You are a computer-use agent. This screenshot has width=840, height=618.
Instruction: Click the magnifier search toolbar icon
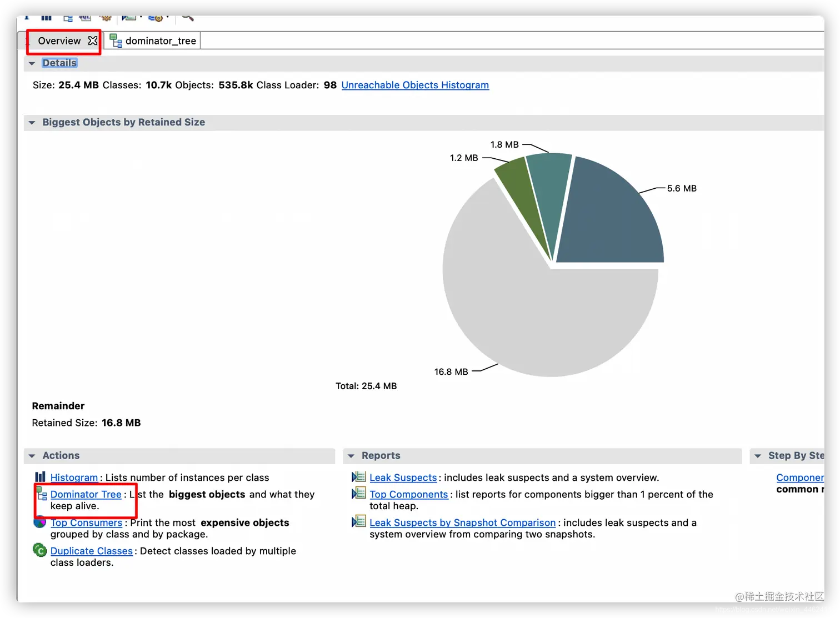(188, 18)
